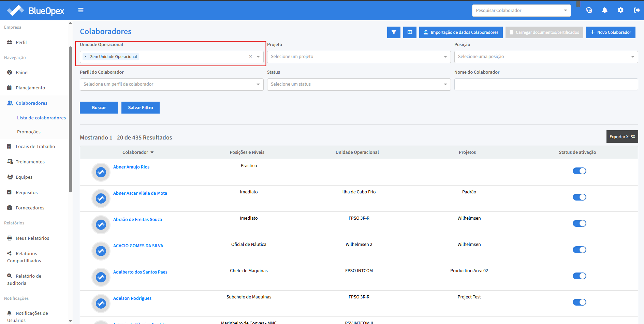644x324 pixels.
Task: Click the BlueOpex logo
Action: click(x=35, y=11)
